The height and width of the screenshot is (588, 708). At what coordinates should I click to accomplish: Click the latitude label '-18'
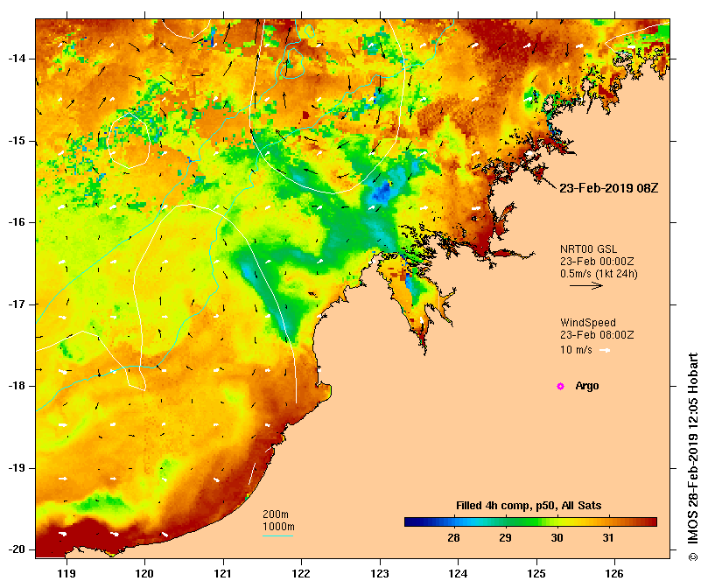coord(17,386)
